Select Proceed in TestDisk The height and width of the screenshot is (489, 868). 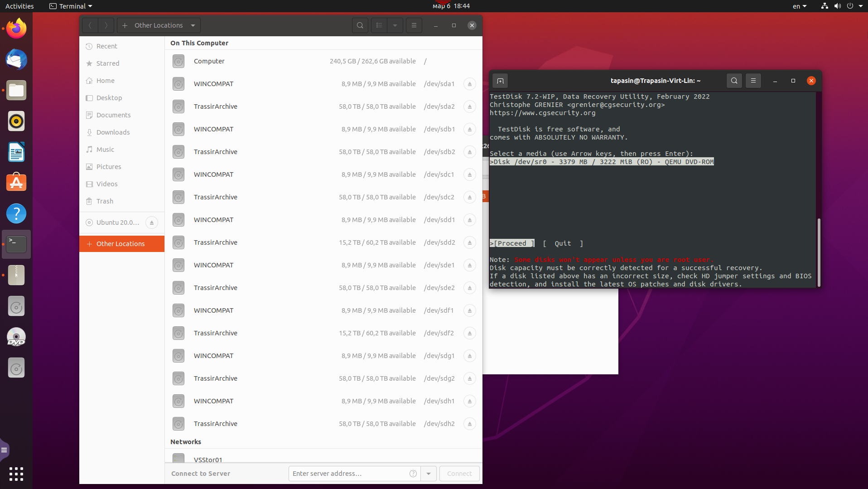point(512,243)
